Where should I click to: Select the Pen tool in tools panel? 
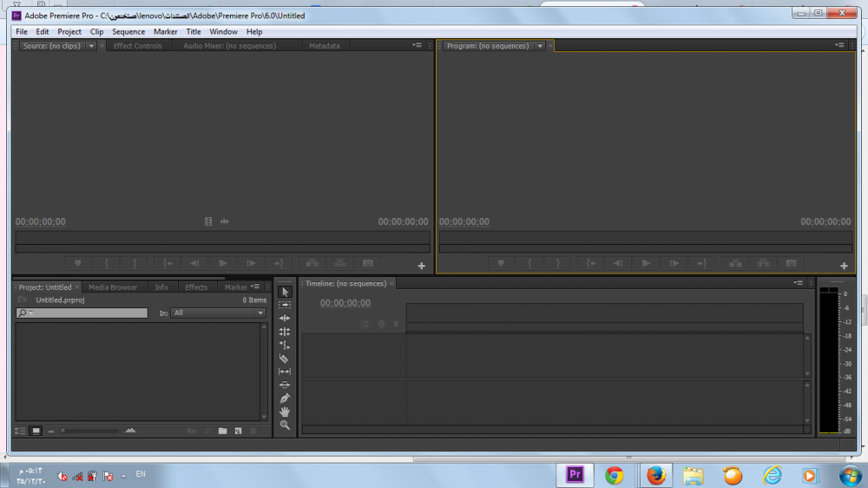[285, 398]
